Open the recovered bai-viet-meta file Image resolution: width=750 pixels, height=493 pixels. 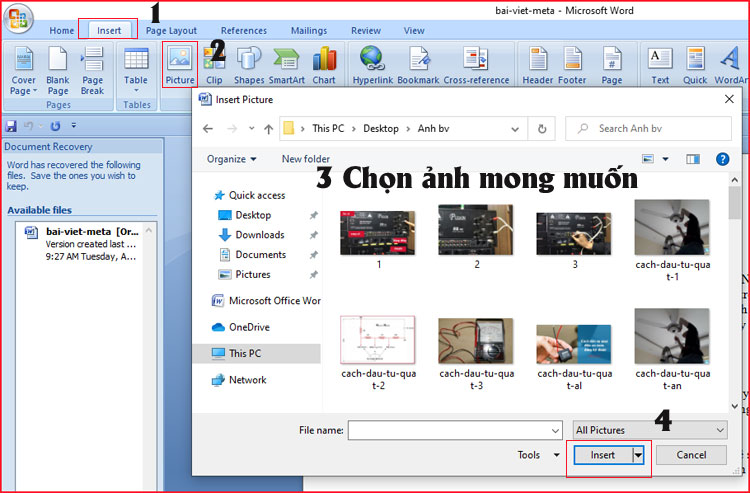pos(82,244)
